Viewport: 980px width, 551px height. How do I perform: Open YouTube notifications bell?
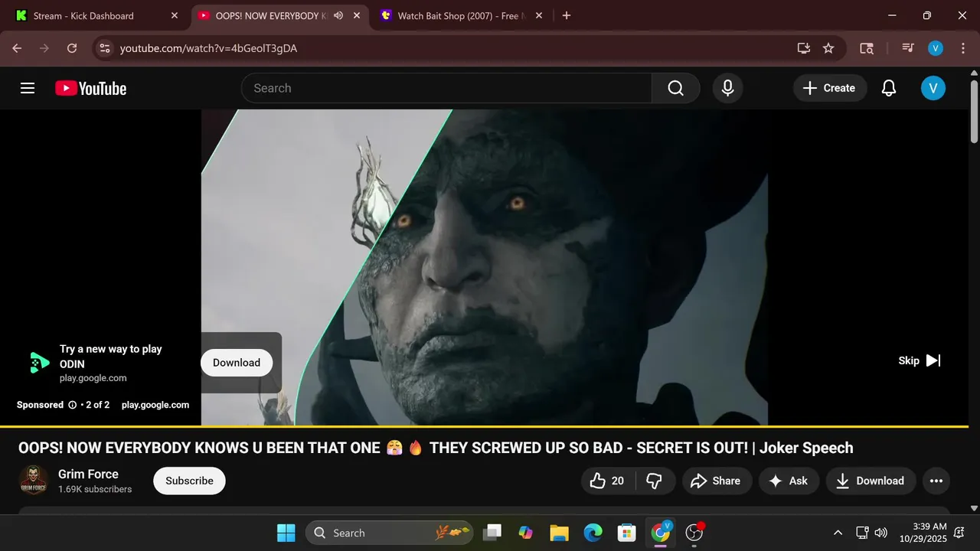pyautogui.click(x=888, y=88)
